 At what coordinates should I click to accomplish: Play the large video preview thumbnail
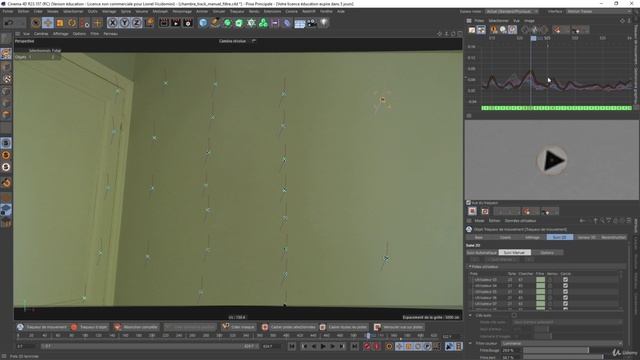click(552, 160)
